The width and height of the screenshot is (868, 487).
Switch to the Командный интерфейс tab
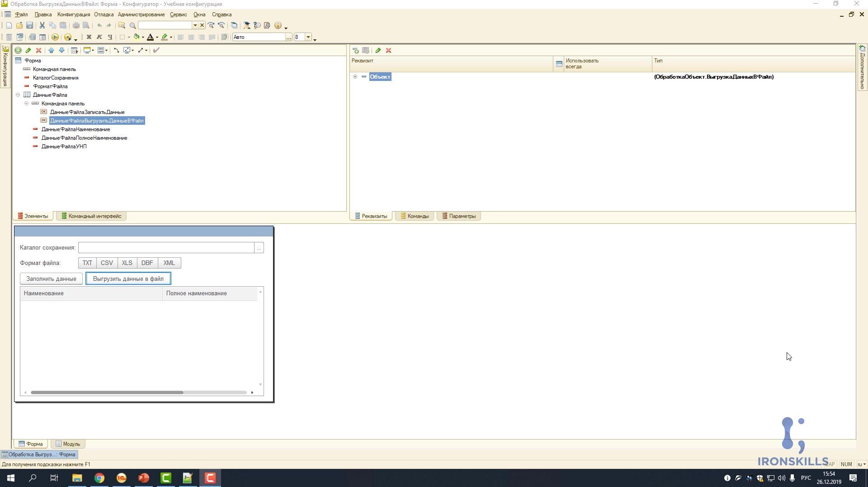pos(91,216)
